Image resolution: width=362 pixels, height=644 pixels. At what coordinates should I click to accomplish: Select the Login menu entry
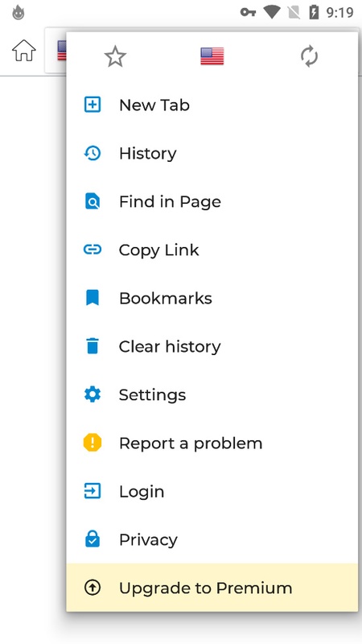(212, 491)
